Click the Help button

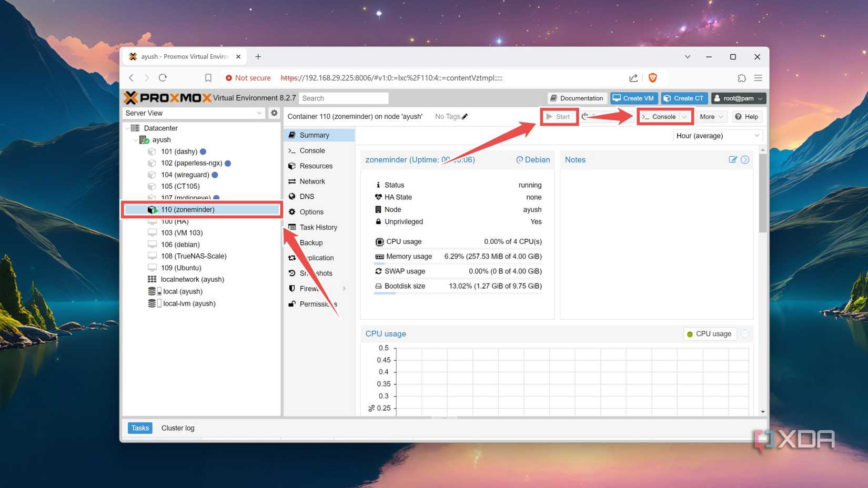point(747,117)
